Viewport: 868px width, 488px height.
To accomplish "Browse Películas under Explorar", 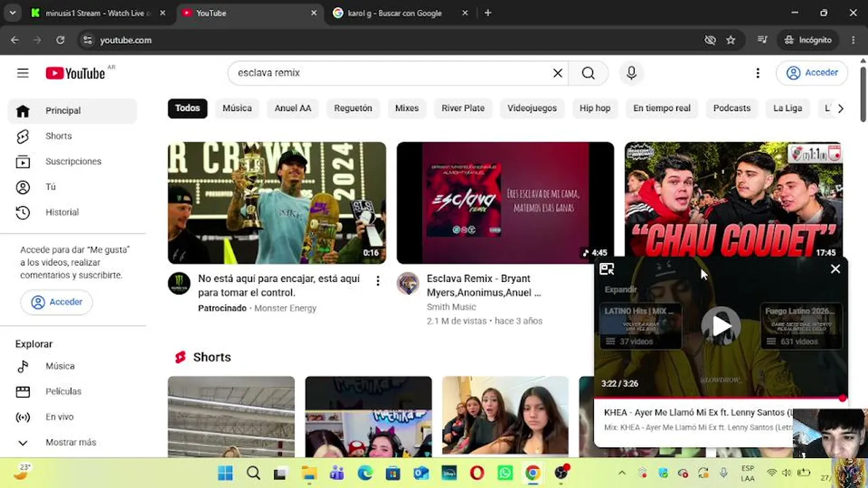I will coord(73,392).
